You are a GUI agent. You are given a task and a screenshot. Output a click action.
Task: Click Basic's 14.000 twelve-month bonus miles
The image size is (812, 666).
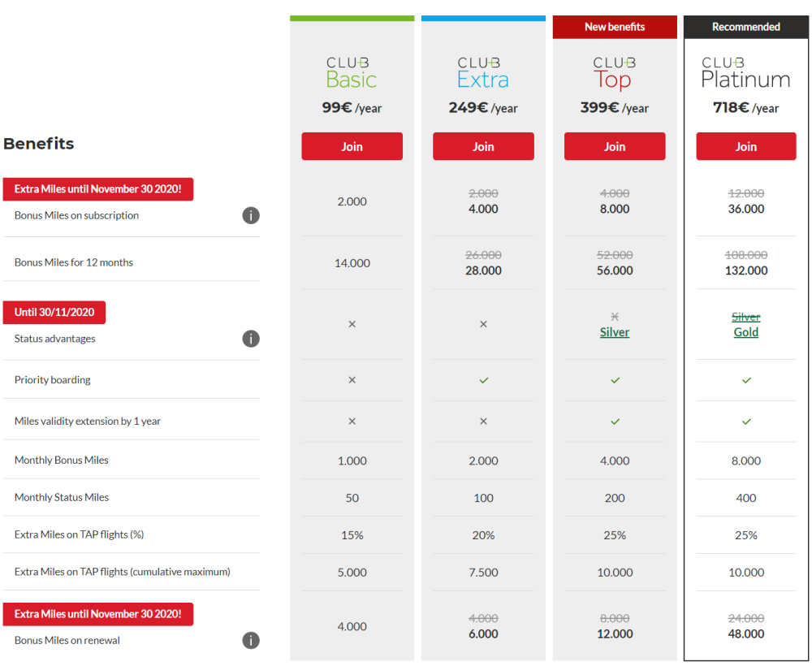pyautogui.click(x=352, y=263)
